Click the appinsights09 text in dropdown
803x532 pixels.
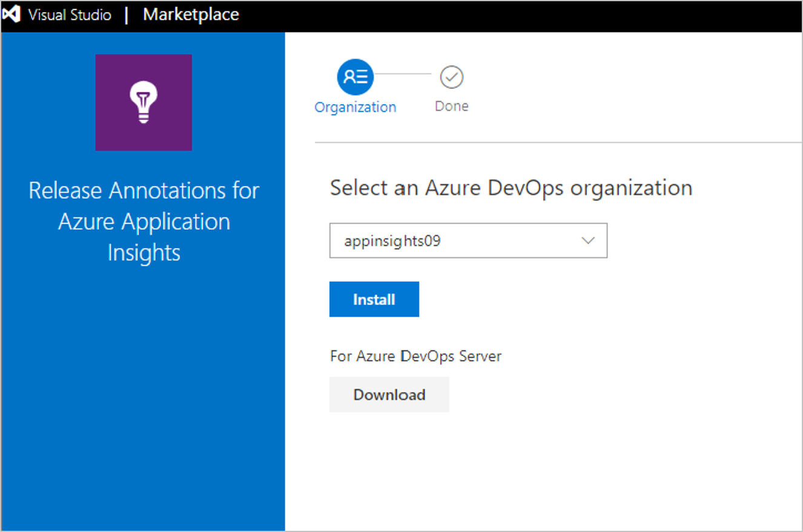point(392,241)
